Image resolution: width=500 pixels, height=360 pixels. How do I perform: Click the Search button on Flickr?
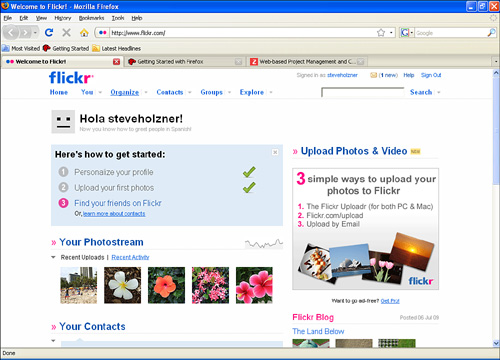pyautogui.click(x=421, y=92)
